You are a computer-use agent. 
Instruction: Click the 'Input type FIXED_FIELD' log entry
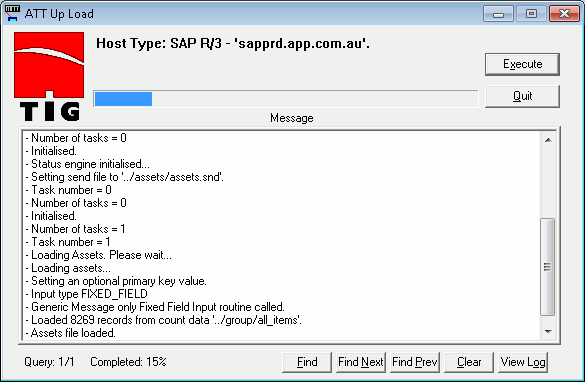86,294
